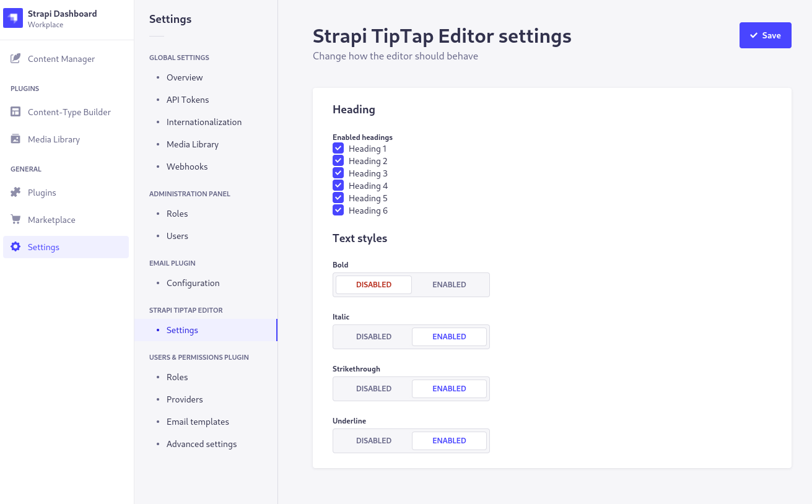Set Underline to Disabled
Screen dimensions: 812x504
pos(373,441)
